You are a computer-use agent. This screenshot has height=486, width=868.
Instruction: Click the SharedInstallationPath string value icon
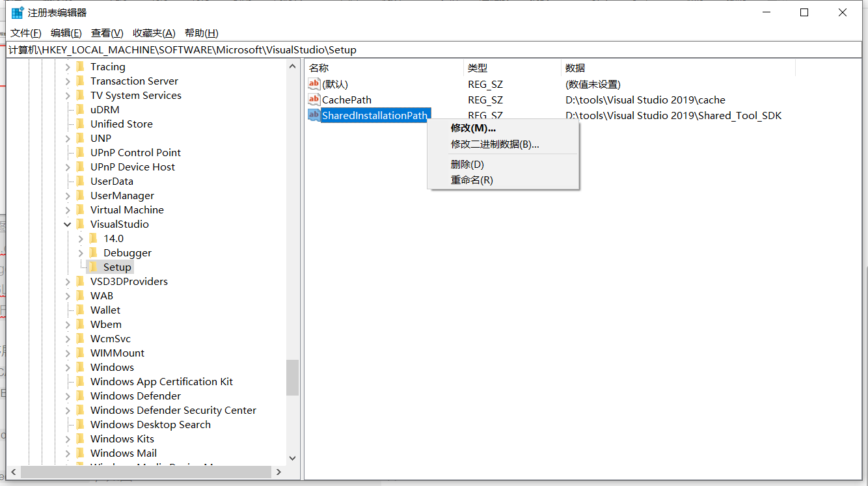(x=314, y=115)
